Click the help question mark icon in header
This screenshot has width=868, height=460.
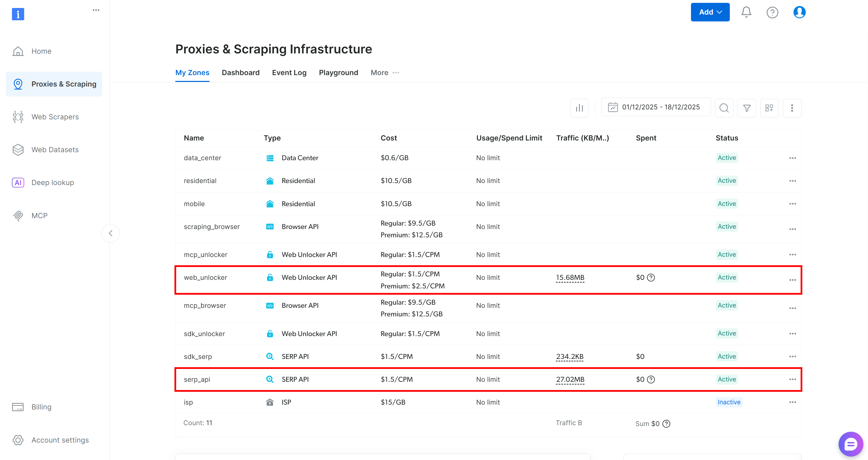[x=772, y=13]
